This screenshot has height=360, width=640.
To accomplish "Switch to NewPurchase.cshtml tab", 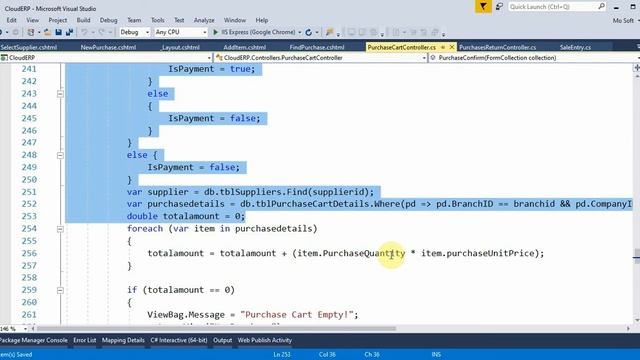I will click(108, 47).
